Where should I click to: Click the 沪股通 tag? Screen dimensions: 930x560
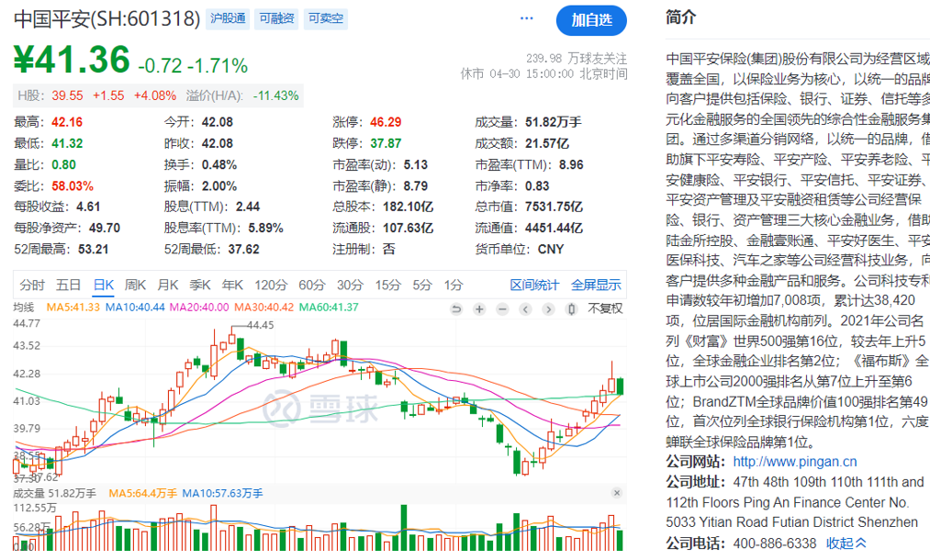click(229, 19)
